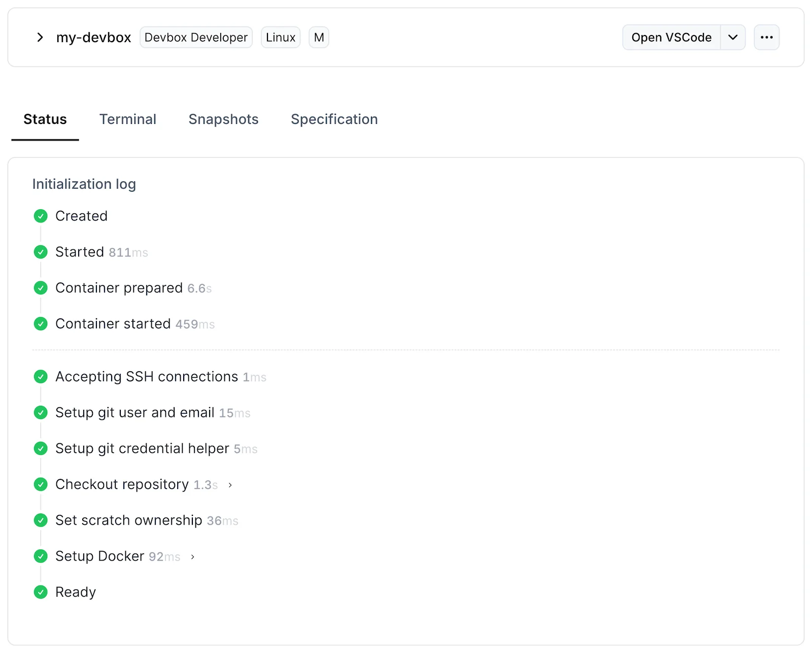Open the dropdown next to Open VSCode
812x651 pixels.
[733, 38]
